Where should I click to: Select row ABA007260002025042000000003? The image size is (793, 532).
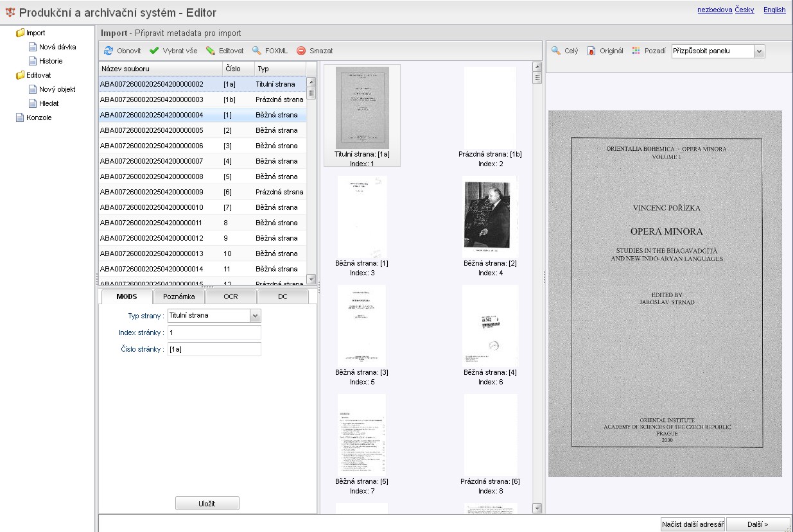click(x=202, y=99)
